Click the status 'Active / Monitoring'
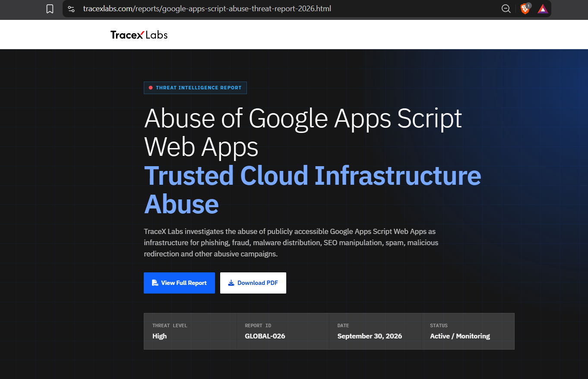The image size is (588, 379). coord(460,336)
